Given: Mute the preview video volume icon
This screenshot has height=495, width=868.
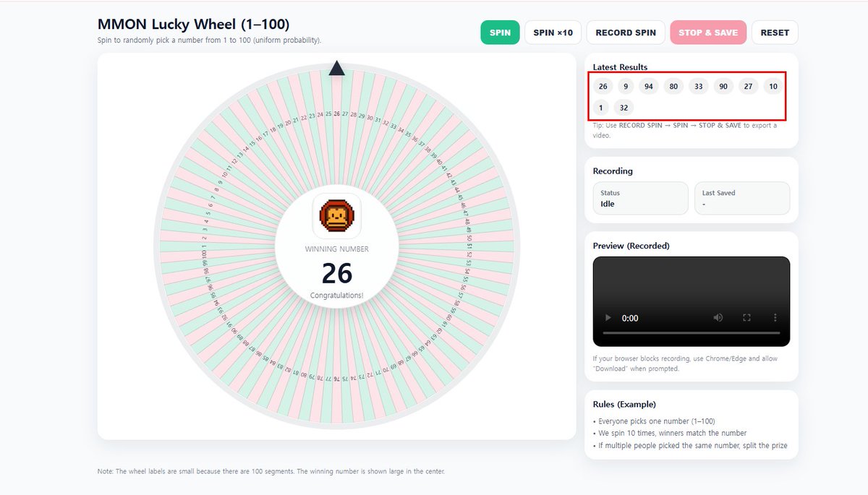Looking at the screenshot, I should [718, 318].
